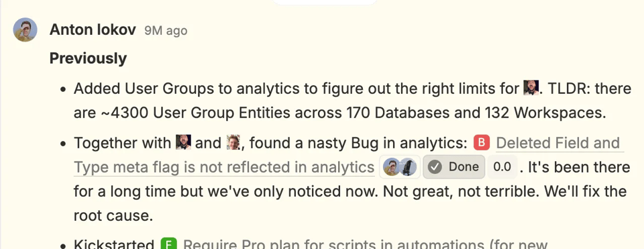Image resolution: width=644 pixels, height=249 pixels.
Task: Click the red B bug type badge
Action: [482, 142]
